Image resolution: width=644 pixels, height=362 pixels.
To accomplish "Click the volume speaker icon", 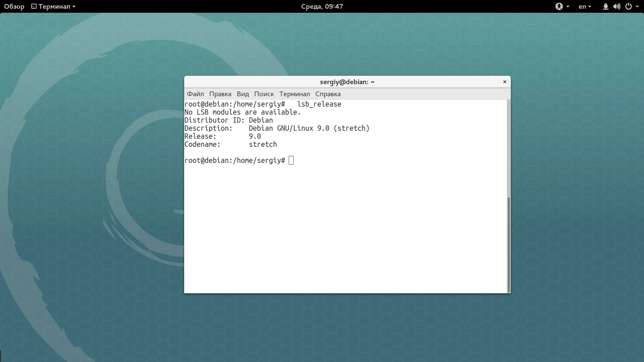I will 616,6.
